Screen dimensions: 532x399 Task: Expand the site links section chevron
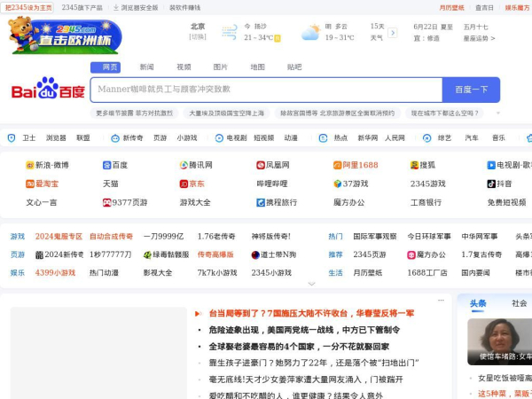pyautogui.click(x=311, y=284)
